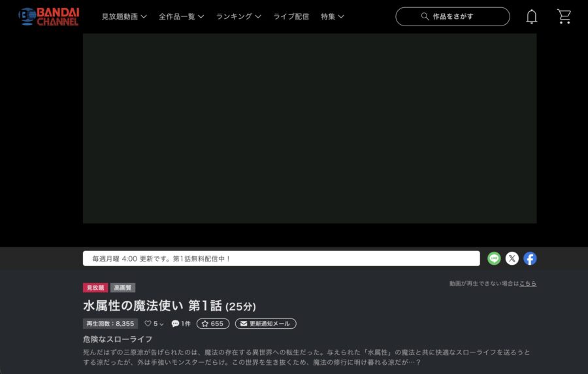Screen dimensions: 588x374
Task: Click the magnifier icon in search box
Action: click(425, 16)
